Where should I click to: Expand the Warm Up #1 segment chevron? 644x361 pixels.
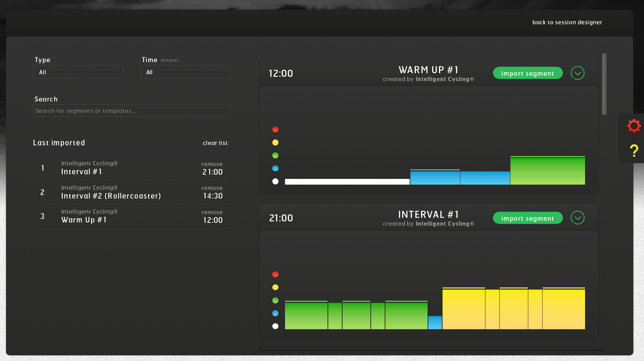[x=578, y=73]
